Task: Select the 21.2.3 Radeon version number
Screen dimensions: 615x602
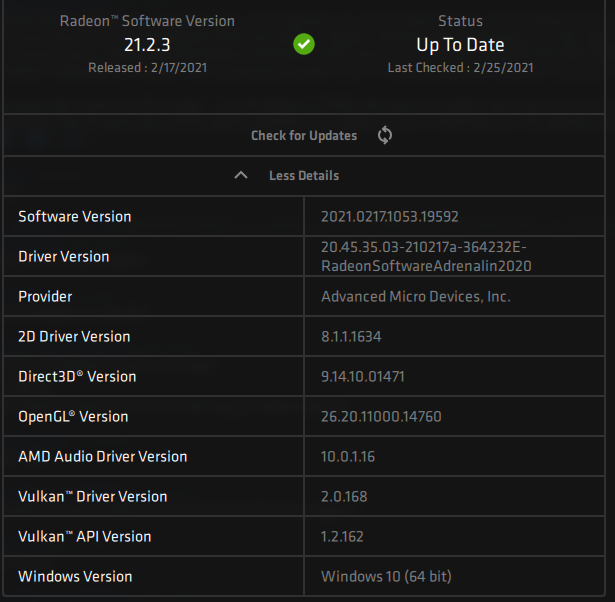Action: coord(147,45)
